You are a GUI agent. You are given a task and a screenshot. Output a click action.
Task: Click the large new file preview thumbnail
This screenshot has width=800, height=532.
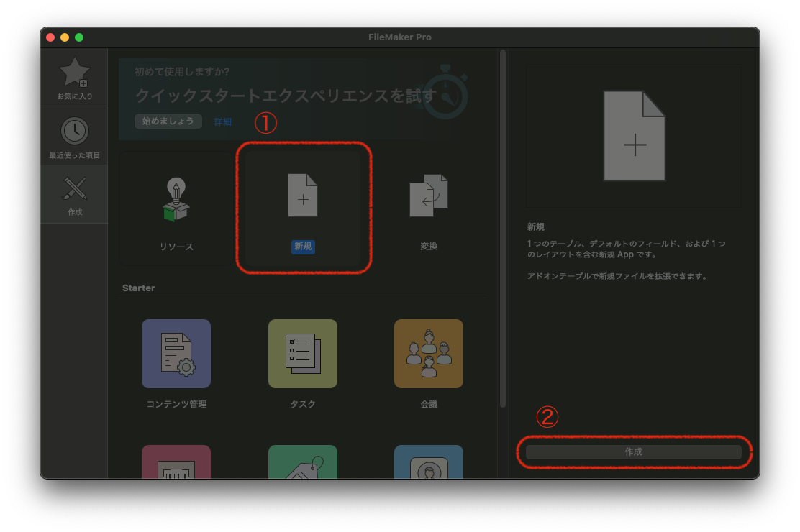click(x=635, y=136)
